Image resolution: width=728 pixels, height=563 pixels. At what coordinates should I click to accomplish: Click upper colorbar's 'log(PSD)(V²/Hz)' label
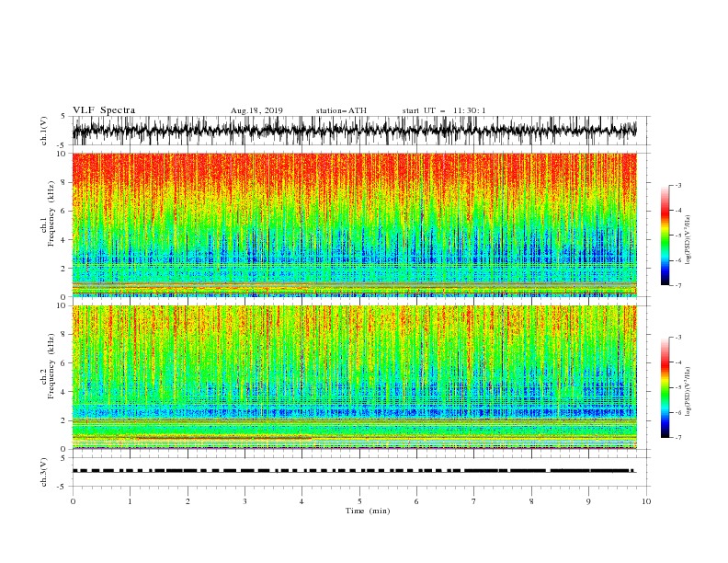pyautogui.click(x=688, y=240)
